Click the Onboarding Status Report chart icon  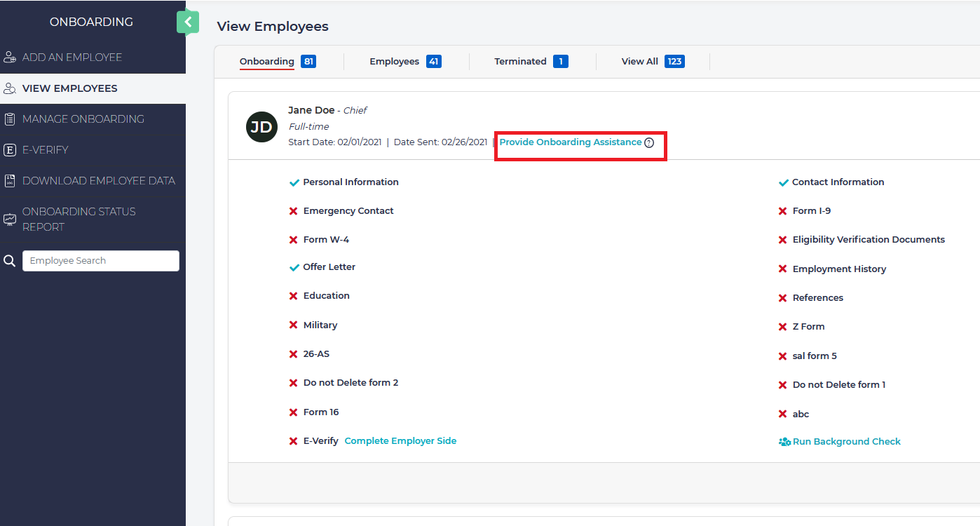coord(10,219)
